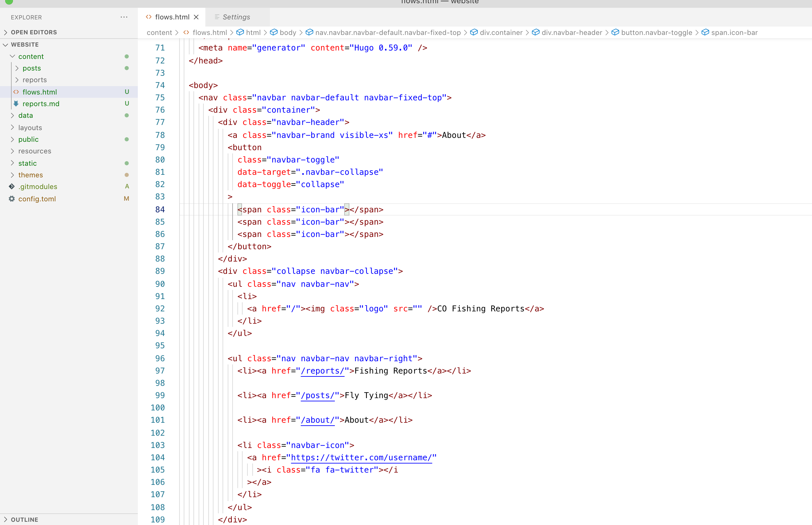Click div.navbar-header in the breadcrumb bar
Image resolution: width=812 pixels, height=525 pixels.
click(x=571, y=32)
